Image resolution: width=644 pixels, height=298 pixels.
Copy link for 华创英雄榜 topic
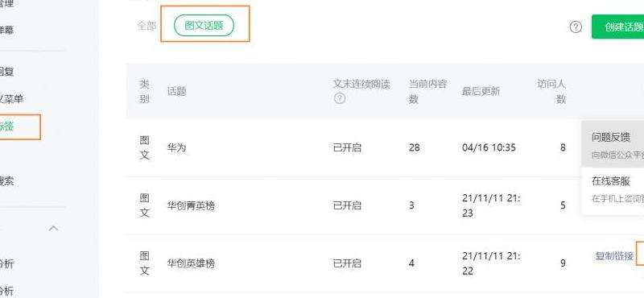(x=614, y=256)
